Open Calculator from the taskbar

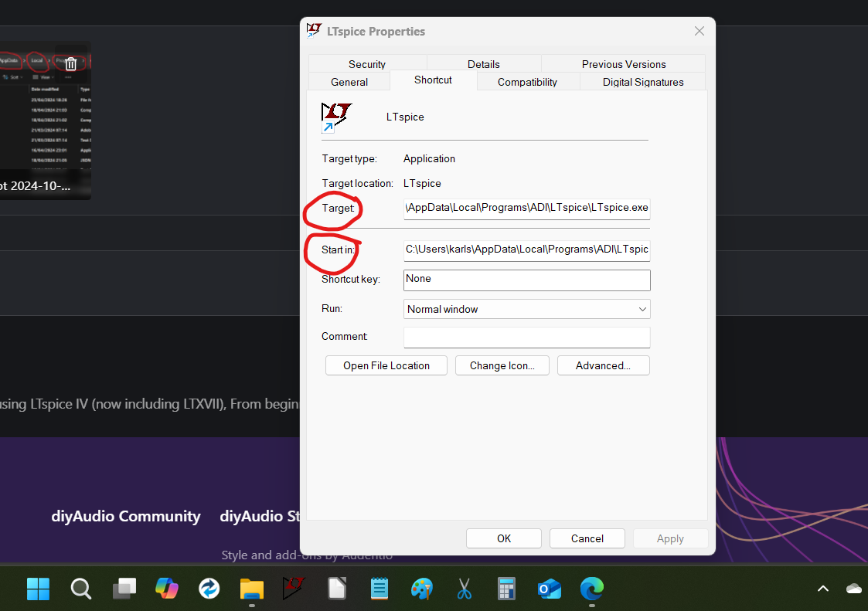pos(506,589)
